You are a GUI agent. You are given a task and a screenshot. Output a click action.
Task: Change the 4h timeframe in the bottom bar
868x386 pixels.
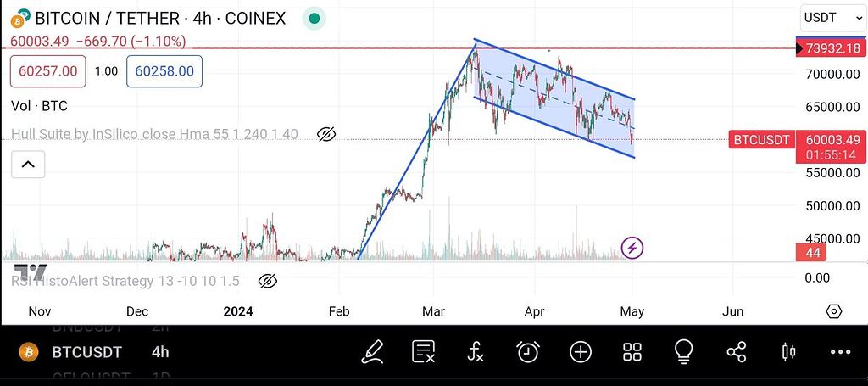pyautogui.click(x=160, y=351)
